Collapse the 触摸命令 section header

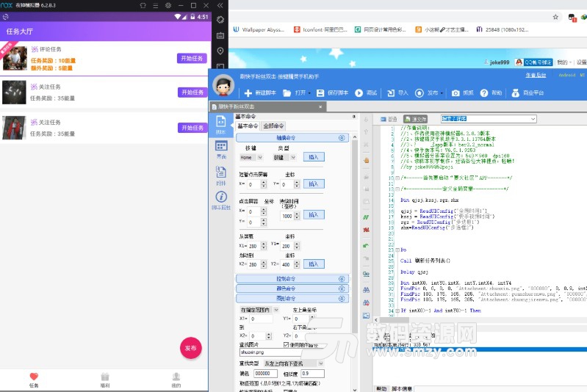[x=292, y=138]
